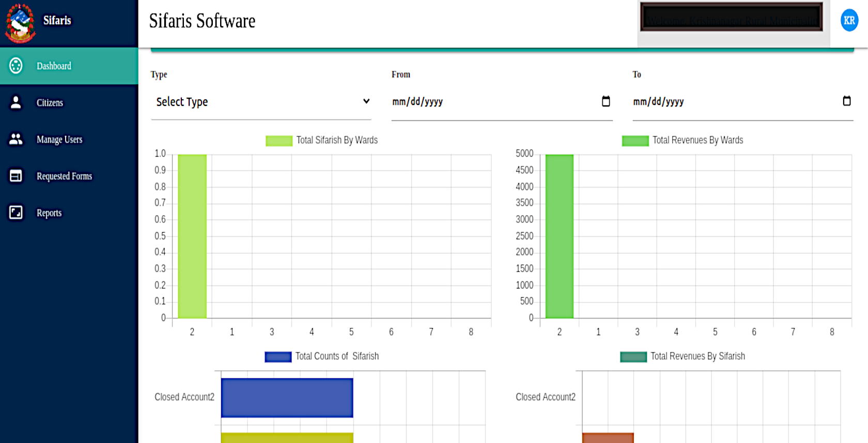Click the Total Sifarish By Wards legend label
The width and height of the screenshot is (868, 443).
pyautogui.click(x=337, y=140)
